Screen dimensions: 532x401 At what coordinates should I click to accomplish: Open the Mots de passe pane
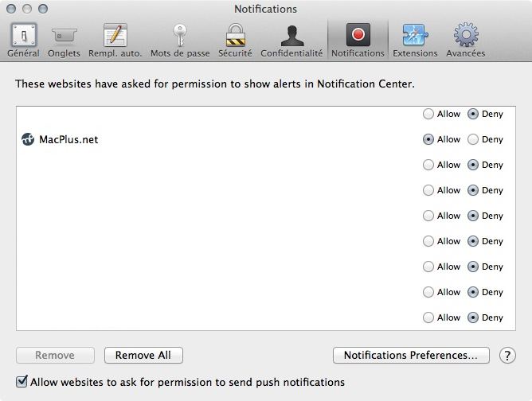click(x=180, y=40)
